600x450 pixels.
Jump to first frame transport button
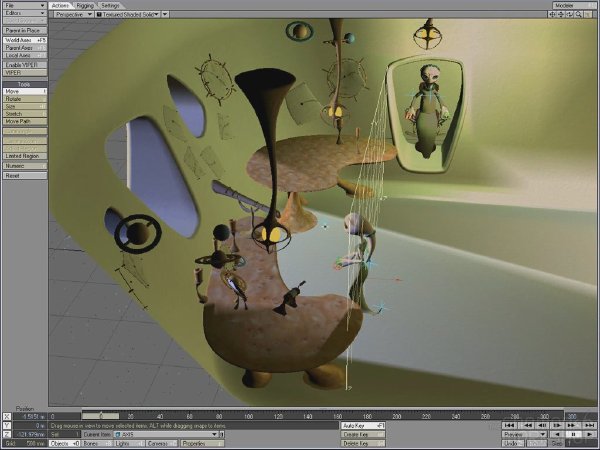click(509, 425)
